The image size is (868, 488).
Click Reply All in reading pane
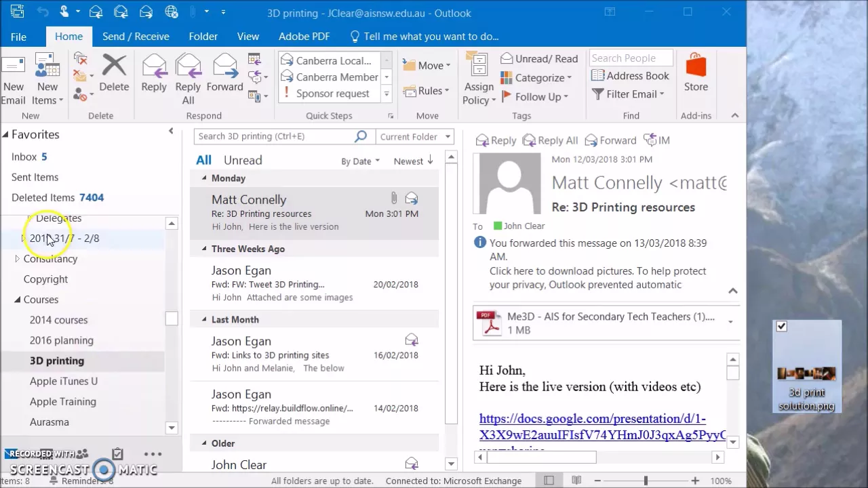click(550, 140)
